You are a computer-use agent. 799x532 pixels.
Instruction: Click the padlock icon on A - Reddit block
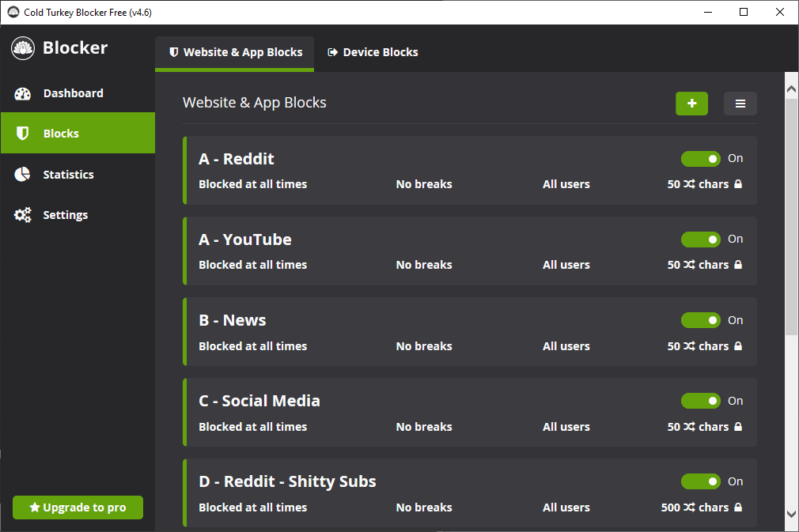click(x=738, y=183)
